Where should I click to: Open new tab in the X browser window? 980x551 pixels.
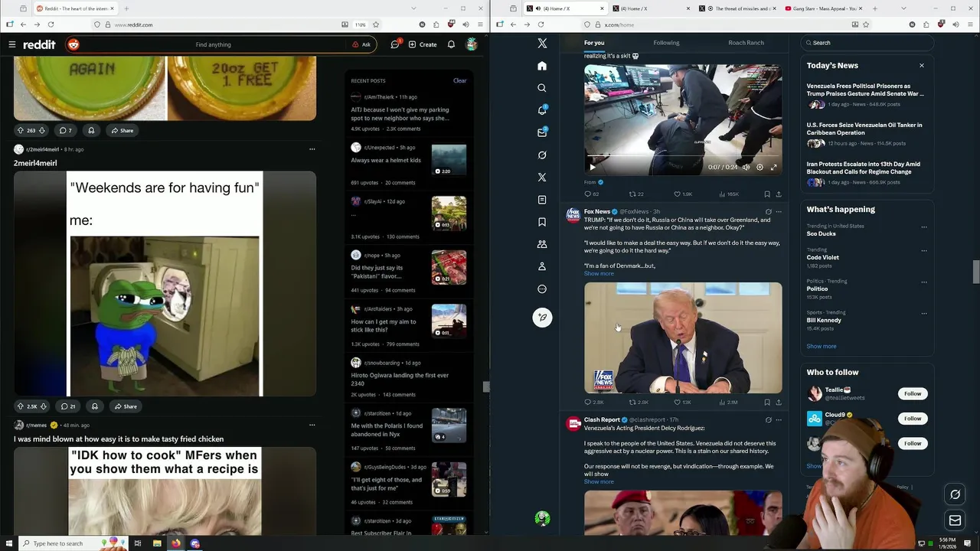coord(874,8)
